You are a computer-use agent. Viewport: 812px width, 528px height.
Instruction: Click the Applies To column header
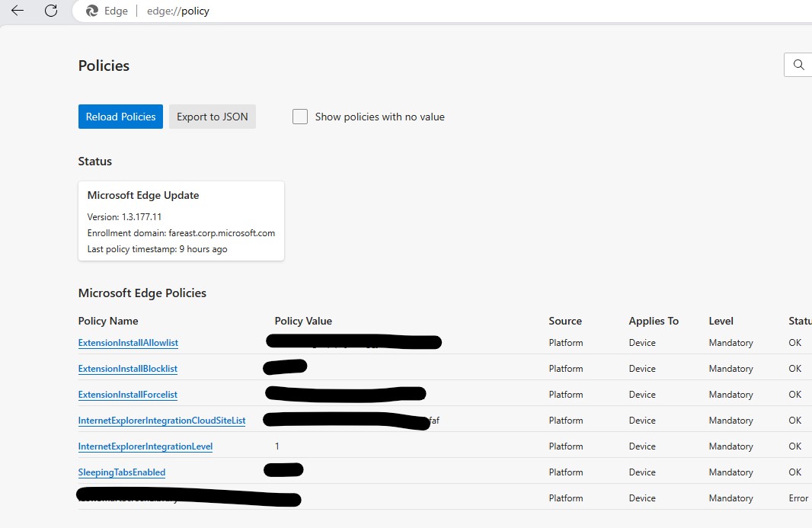[x=654, y=321]
